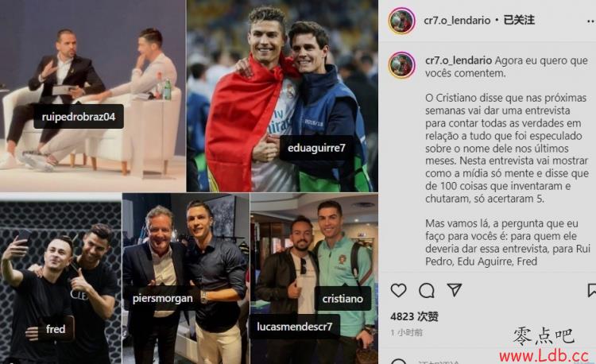The image size is (596, 364).
Task: Open cr7.o_lendario username in header
Action: point(457,21)
